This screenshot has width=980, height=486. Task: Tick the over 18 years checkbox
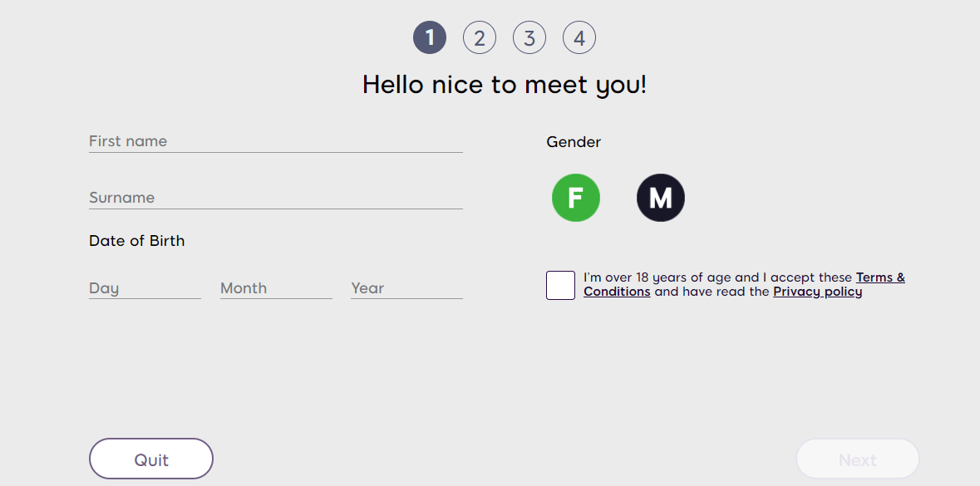560,285
